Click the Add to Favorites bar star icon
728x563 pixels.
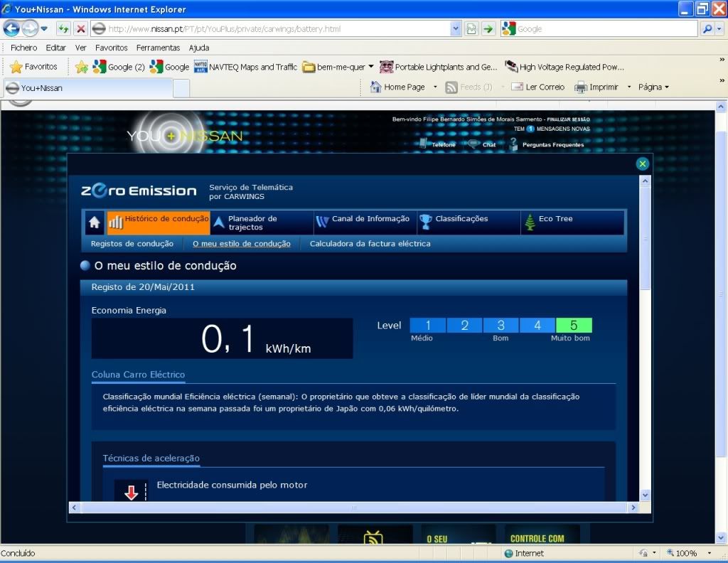[82, 67]
